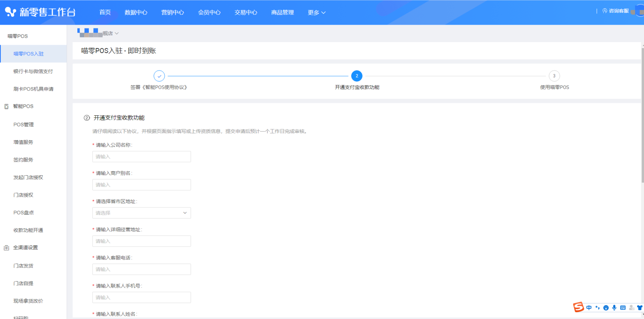Select 银行卡与微信支付 in the sidebar
This screenshot has width=644, height=319.
tap(33, 71)
